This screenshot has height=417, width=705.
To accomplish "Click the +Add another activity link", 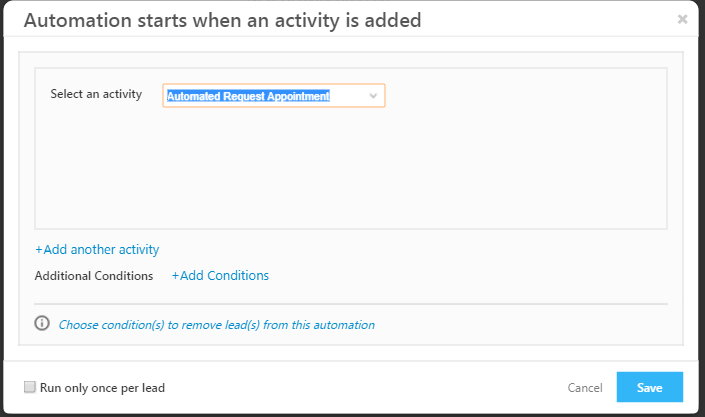I will [x=98, y=249].
